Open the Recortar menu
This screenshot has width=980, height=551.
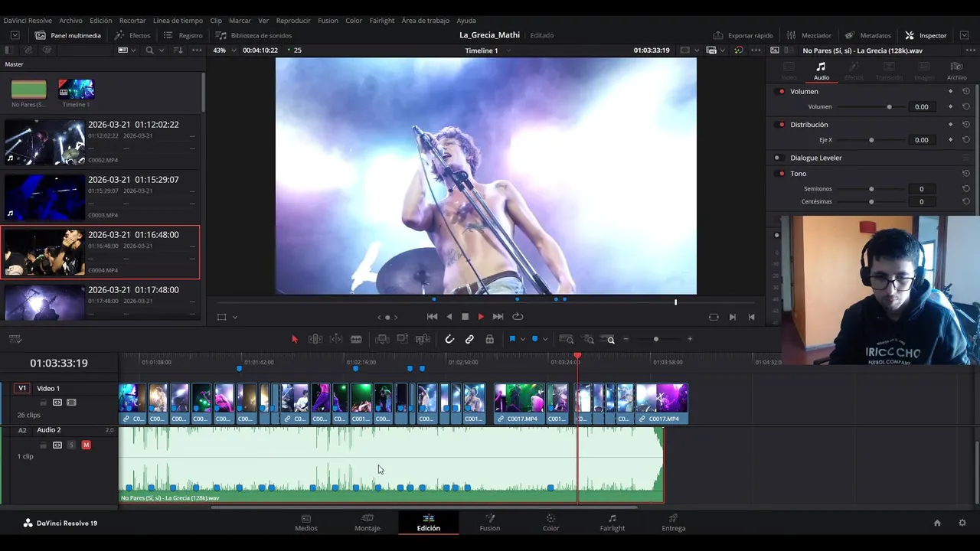point(132,21)
